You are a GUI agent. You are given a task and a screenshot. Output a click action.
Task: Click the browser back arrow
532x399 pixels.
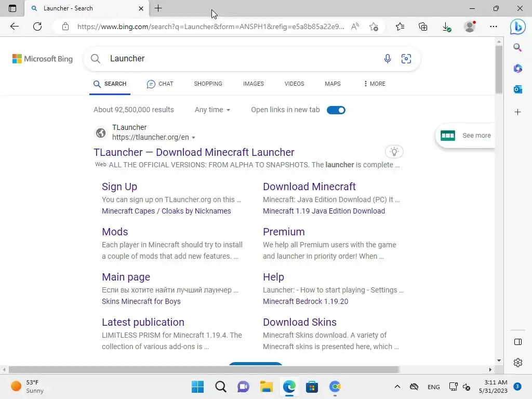point(14,26)
